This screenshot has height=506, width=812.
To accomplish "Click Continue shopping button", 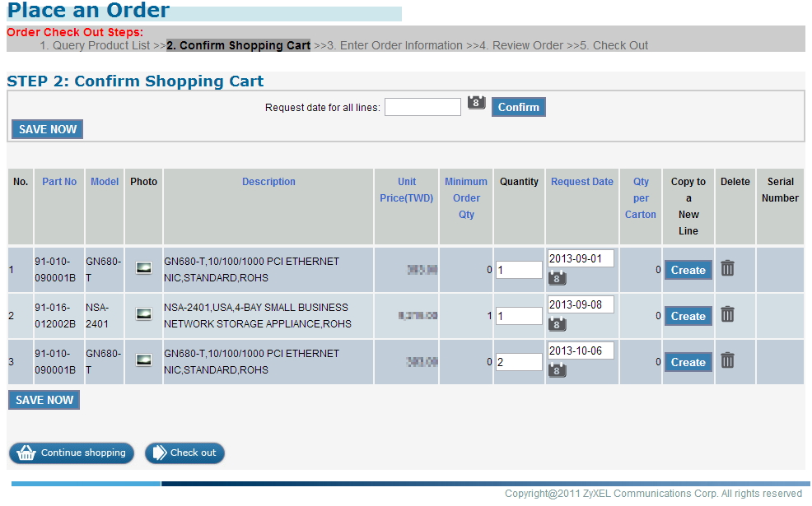I will point(72,453).
